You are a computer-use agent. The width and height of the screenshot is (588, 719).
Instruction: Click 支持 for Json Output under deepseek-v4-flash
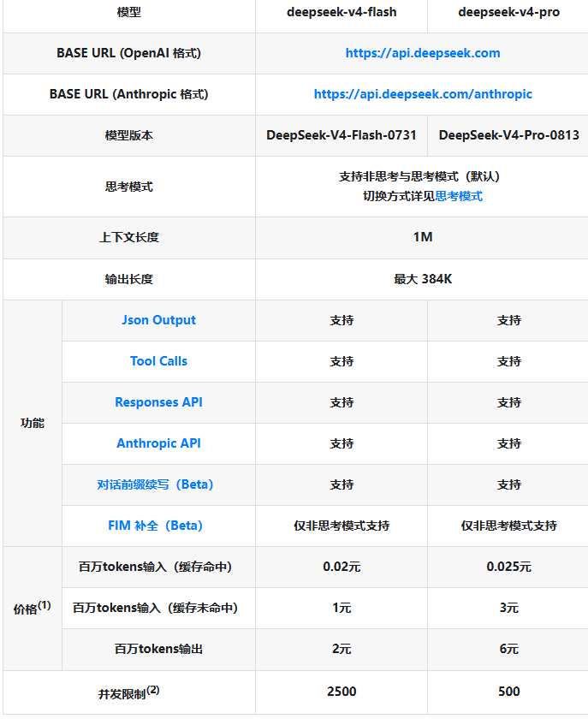[342, 320]
